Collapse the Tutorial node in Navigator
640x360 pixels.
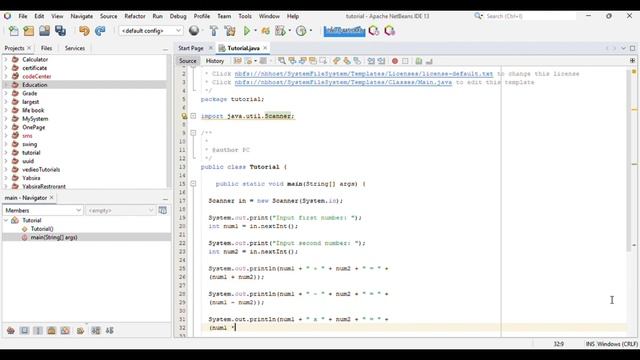(x=6, y=220)
